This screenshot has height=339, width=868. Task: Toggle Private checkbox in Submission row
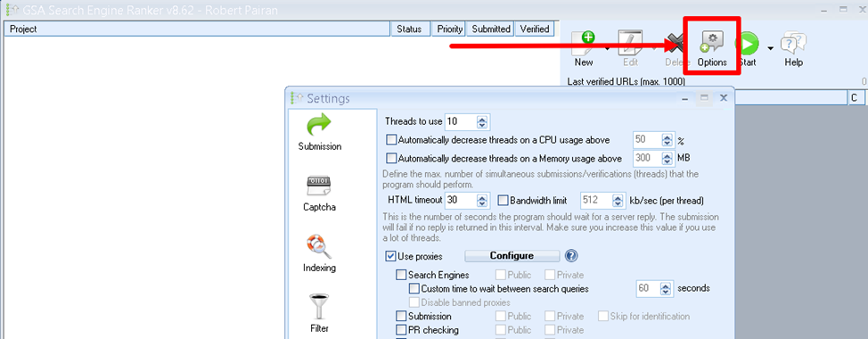pyautogui.click(x=549, y=317)
